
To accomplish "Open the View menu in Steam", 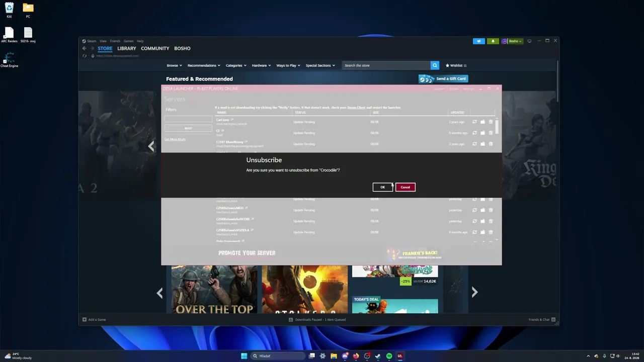I will coord(103,41).
